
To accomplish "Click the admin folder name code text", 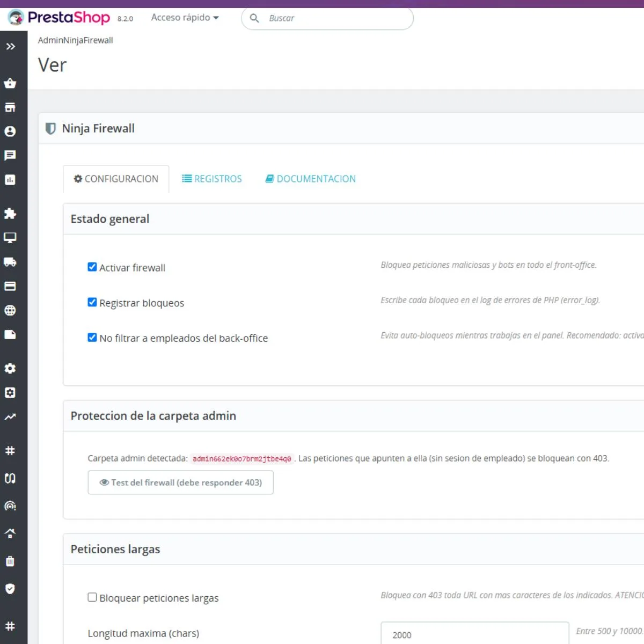I will pos(242,459).
